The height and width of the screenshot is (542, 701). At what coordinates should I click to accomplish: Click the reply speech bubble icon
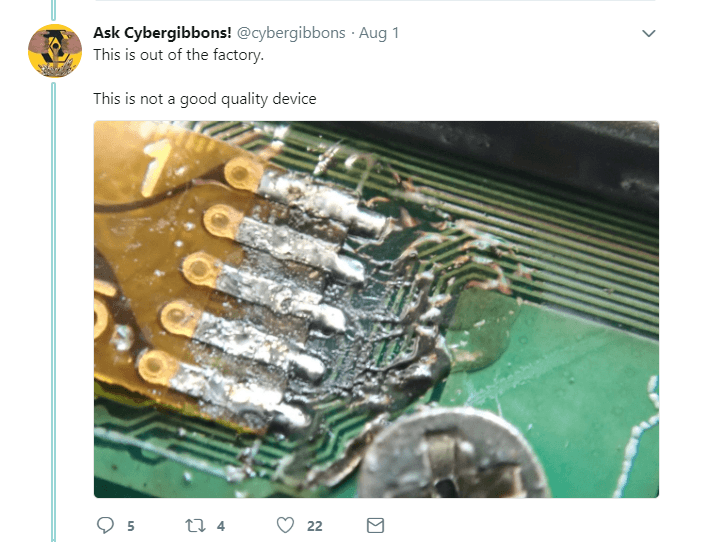[x=106, y=525]
